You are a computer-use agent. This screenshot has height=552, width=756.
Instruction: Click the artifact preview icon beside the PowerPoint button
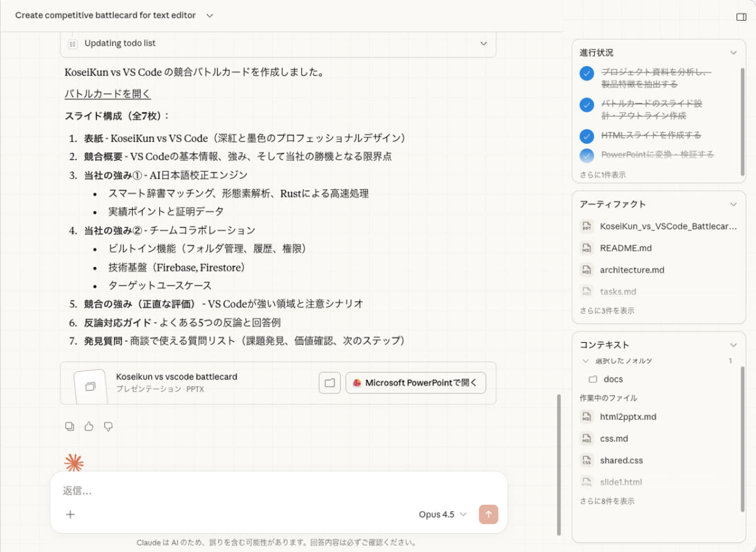329,382
